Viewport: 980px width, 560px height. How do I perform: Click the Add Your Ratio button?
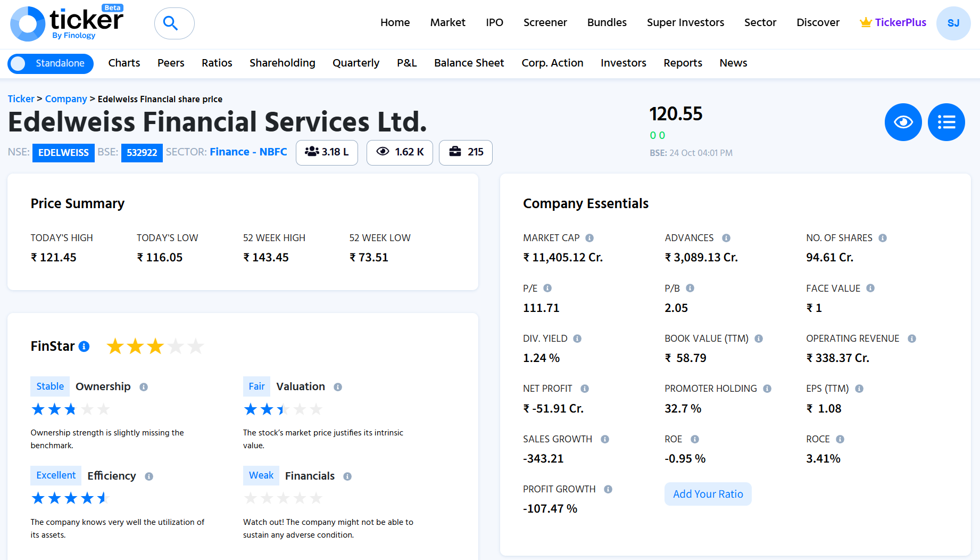pos(708,494)
